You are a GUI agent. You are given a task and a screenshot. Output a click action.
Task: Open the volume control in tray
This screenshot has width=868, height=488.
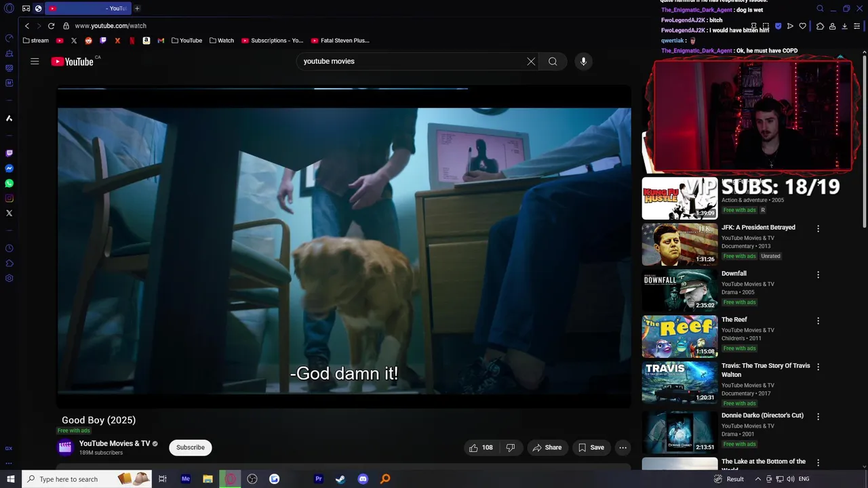(790, 479)
